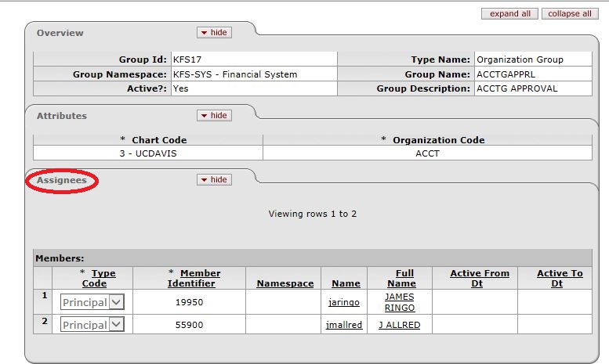Sort by Namespace column header
The image size is (609, 364).
coord(285,283)
